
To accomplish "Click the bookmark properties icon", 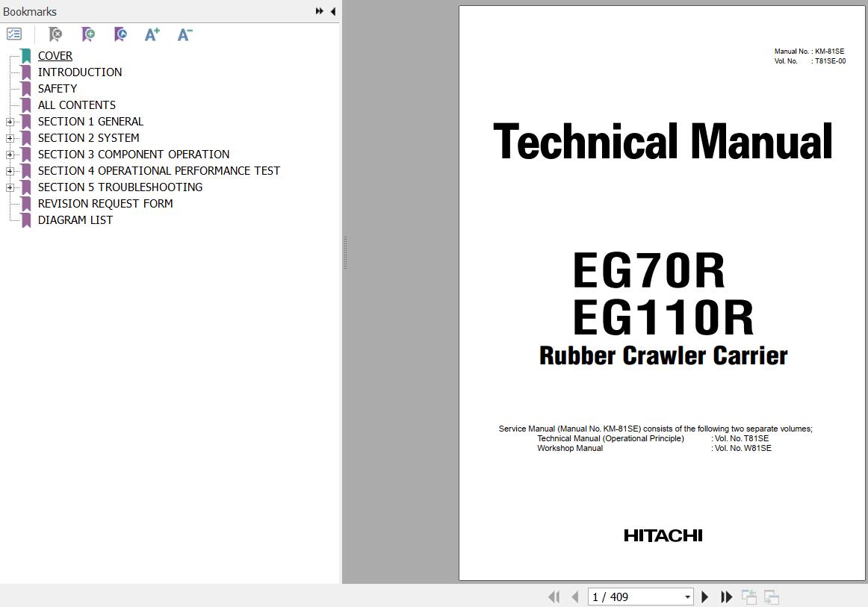I will click(120, 34).
